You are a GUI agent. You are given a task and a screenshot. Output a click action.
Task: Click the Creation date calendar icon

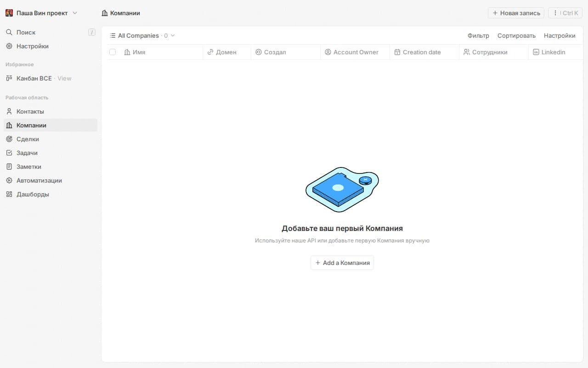[x=397, y=52]
